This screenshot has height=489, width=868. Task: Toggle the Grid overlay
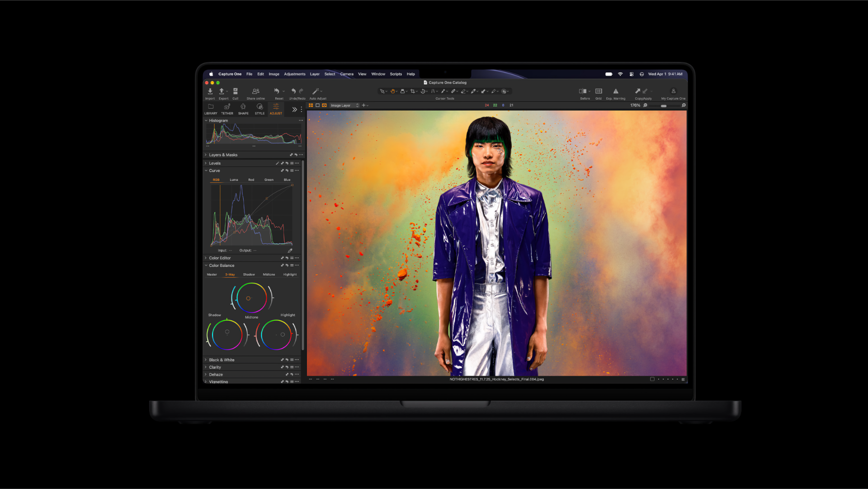coord(599,91)
